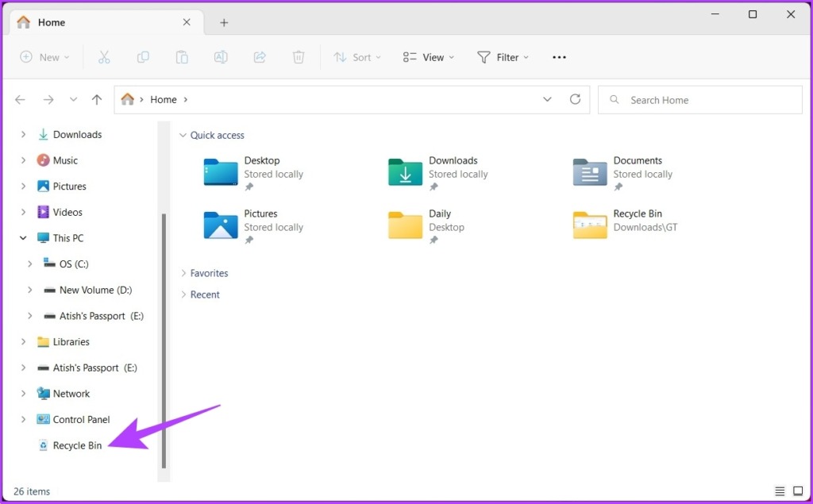Open Desktop folder in Quick access
Image resolution: width=813 pixels, height=504 pixels.
(253, 173)
